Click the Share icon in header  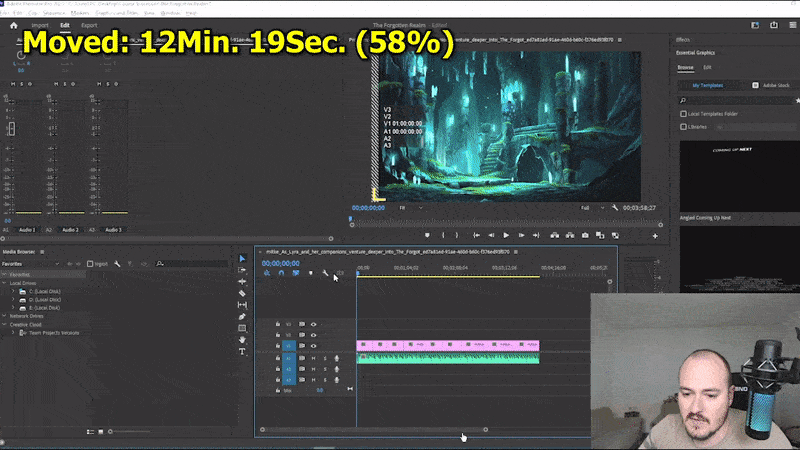(774, 25)
